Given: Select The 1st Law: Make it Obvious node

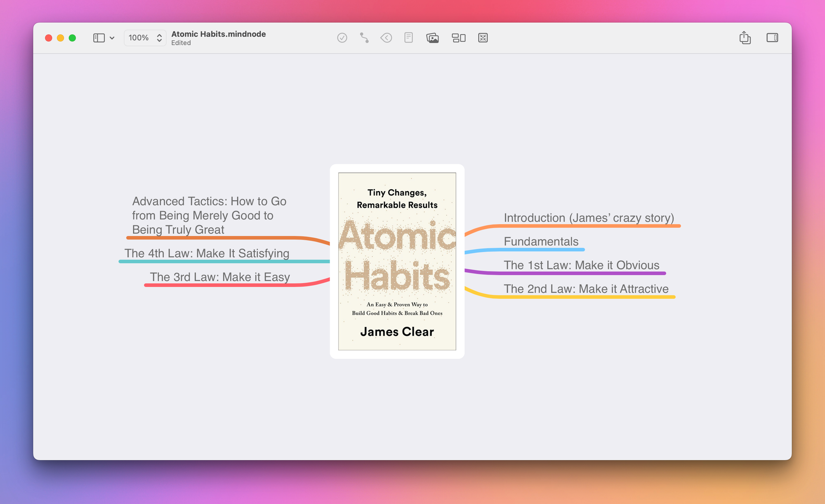Looking at the screenshot, I should 581,265.
